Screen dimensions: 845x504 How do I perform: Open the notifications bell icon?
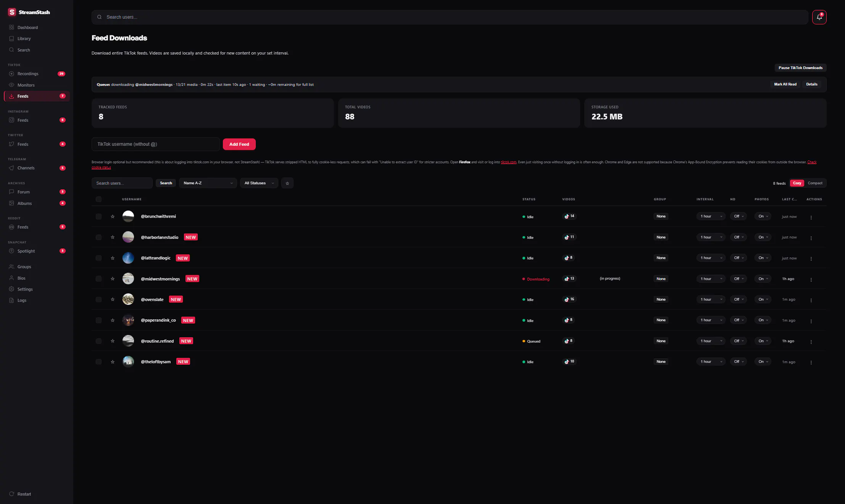(819, 17)
